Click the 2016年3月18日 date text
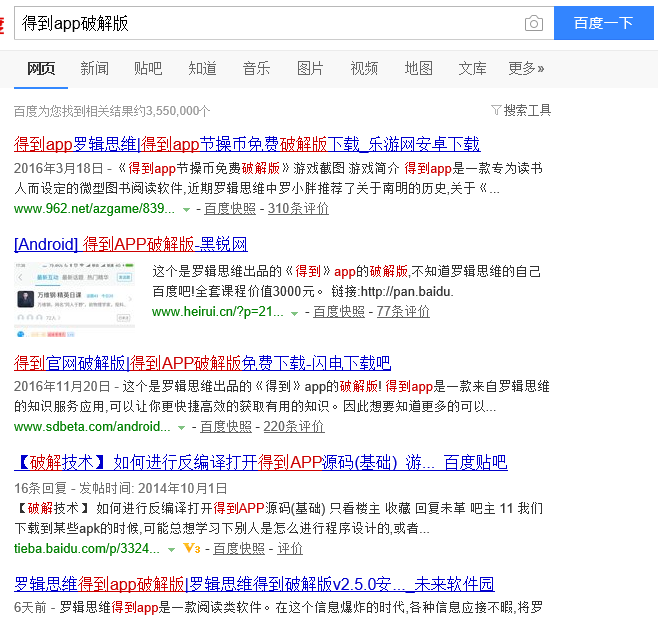The width and height of the screenshot is (658, 620). [59, 168]
